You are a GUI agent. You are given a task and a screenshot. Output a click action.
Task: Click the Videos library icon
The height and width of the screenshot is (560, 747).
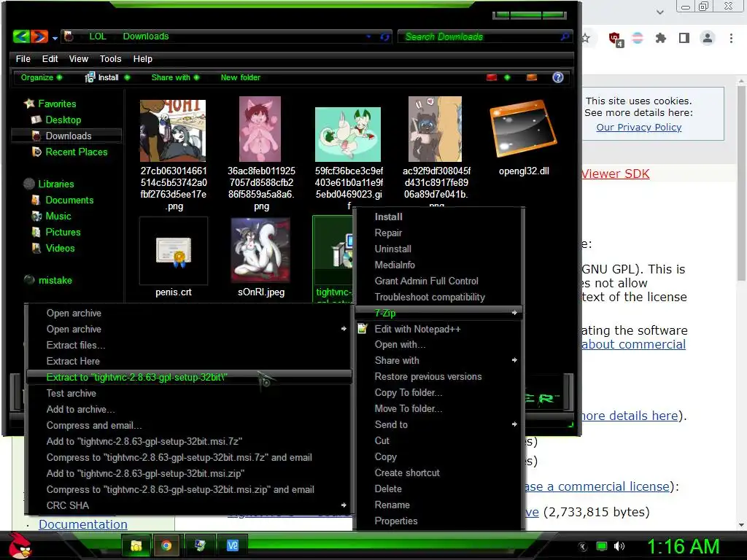click(36, 248)
